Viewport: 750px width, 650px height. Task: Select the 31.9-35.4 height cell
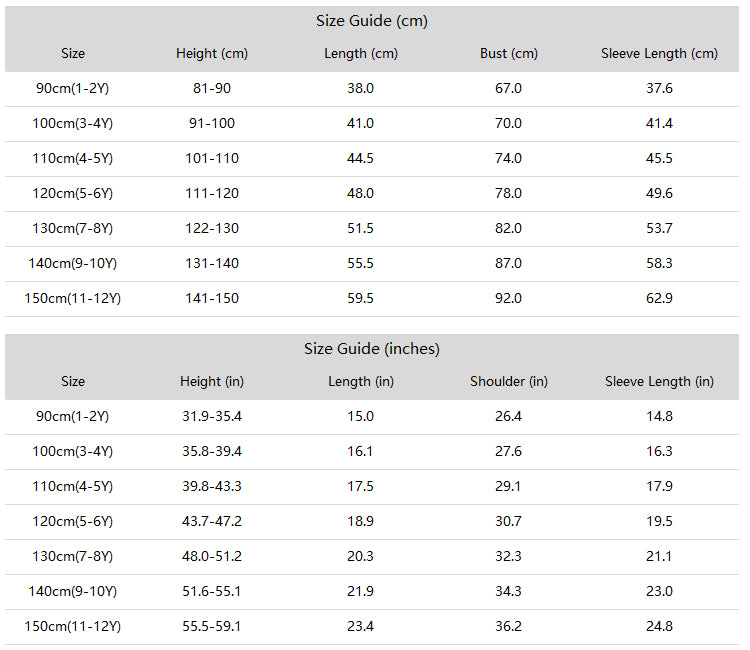212,417
